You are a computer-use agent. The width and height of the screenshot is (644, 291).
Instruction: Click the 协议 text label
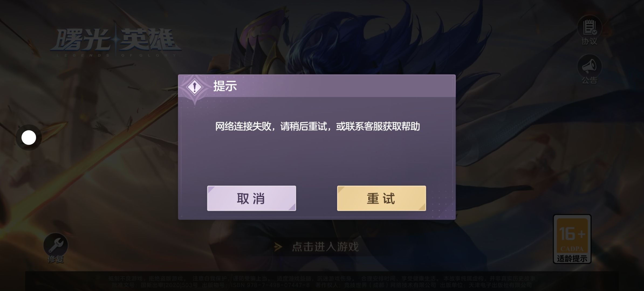click(589, 41)
